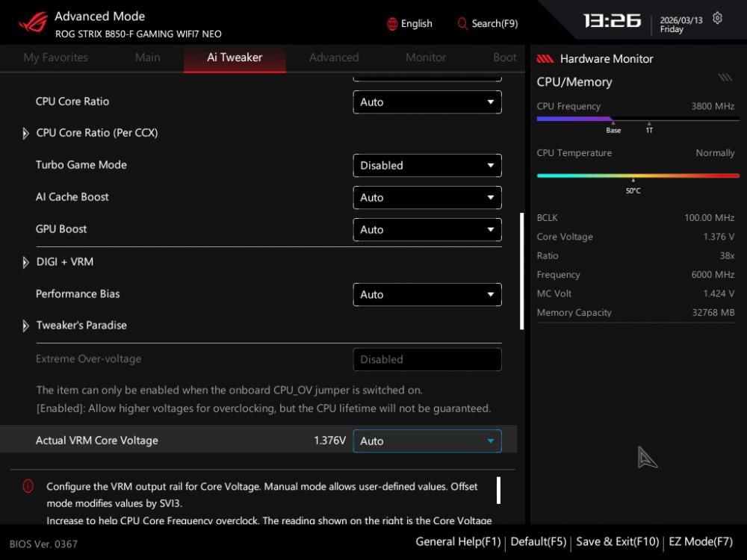This screenshot has height=560, width=747.
Task: Open settings gear next to date
Action: (718, 19)
